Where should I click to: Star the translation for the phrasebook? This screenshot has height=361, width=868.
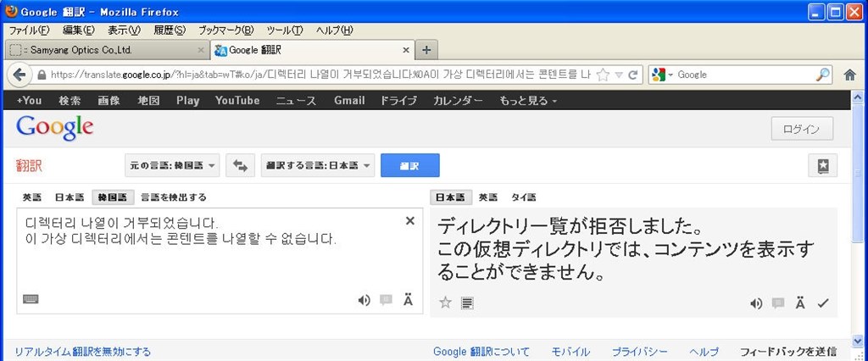[x=446, y=303]
